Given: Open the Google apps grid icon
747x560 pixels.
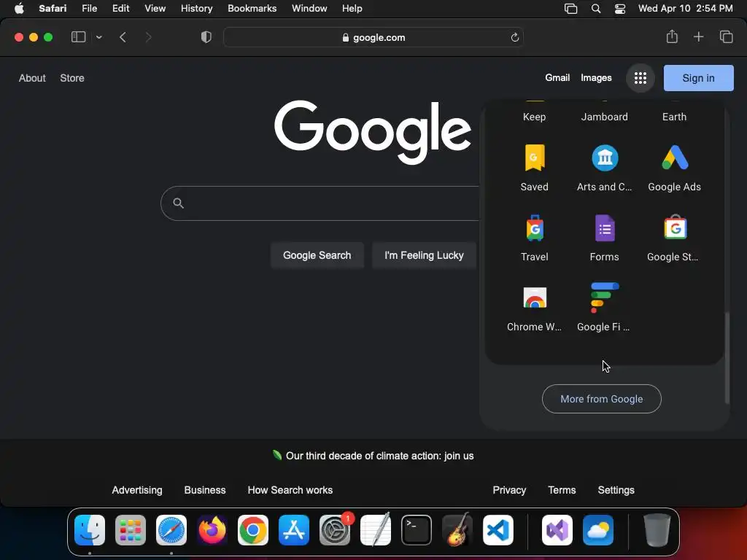Looking at the screenshot, I should coord(640,77).
